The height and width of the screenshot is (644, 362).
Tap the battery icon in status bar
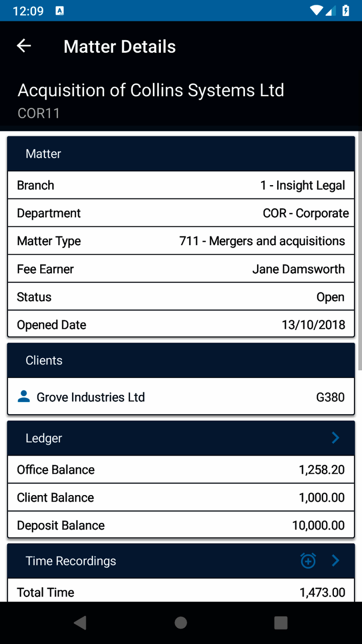point(345,10)
